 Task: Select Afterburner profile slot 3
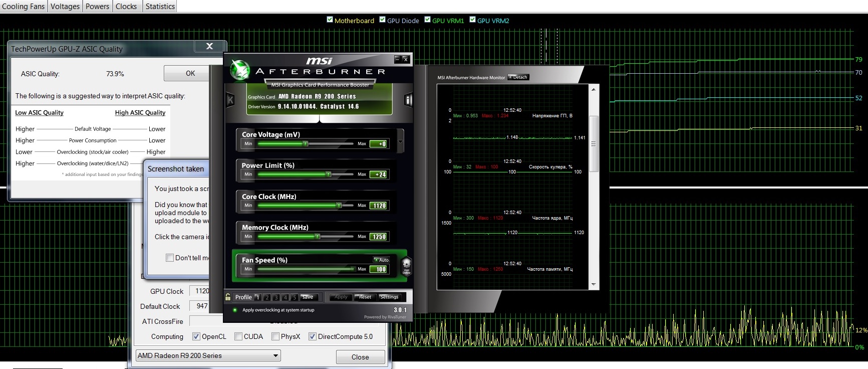click(276, 297)
